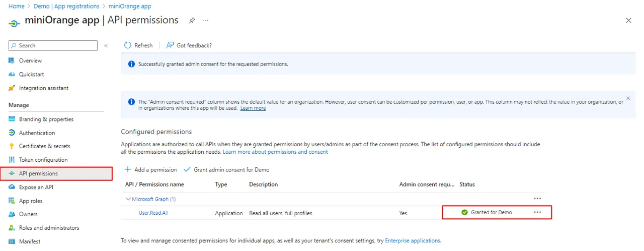Open the User.Read.All permission link
The width and height of the screenshot is (644, 251).
click(153, 213)
